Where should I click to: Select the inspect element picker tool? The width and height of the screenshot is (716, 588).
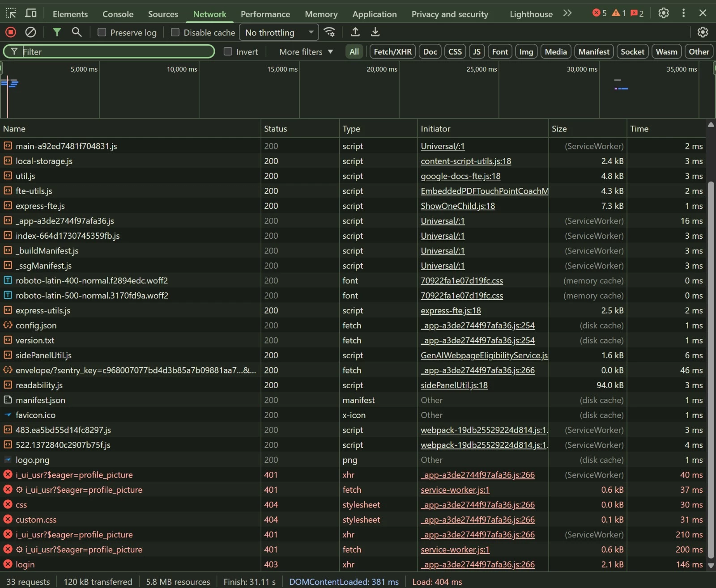coord(11,13)
